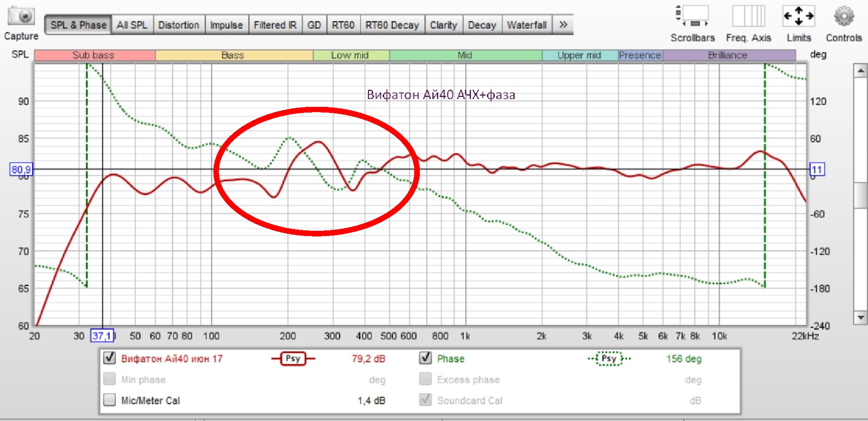Uncheck the Вифатон Ай40 июн 17 trace checkbox
Screen dimensions: 868x421
[x=109, y=358]
